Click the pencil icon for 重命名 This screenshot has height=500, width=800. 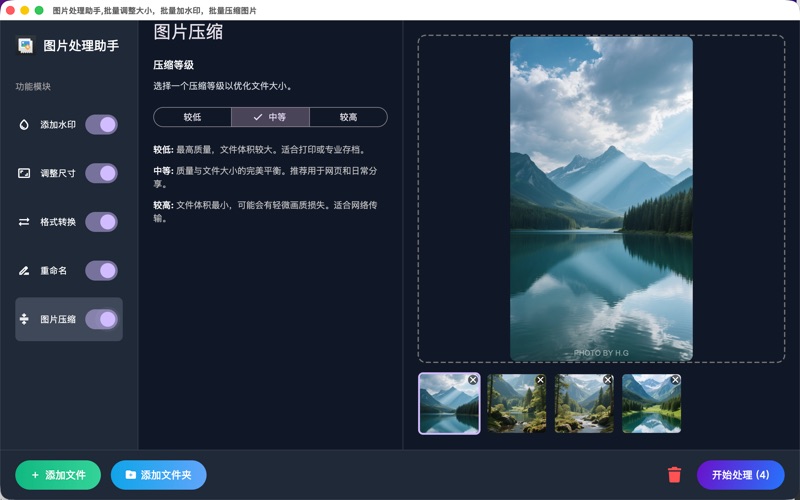pos(24,270)
